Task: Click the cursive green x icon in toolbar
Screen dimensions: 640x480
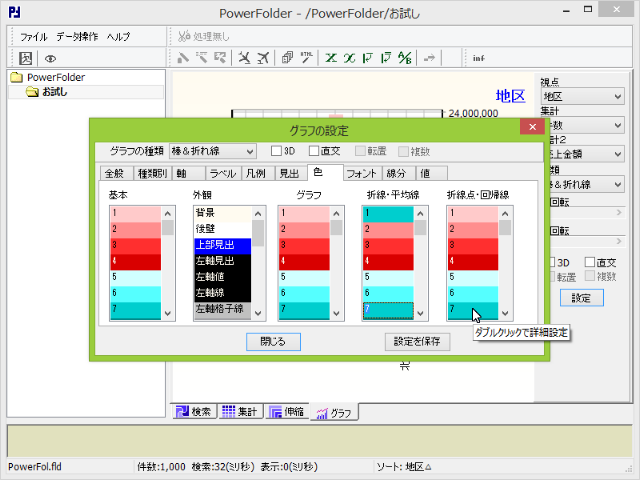Action: 349,58
